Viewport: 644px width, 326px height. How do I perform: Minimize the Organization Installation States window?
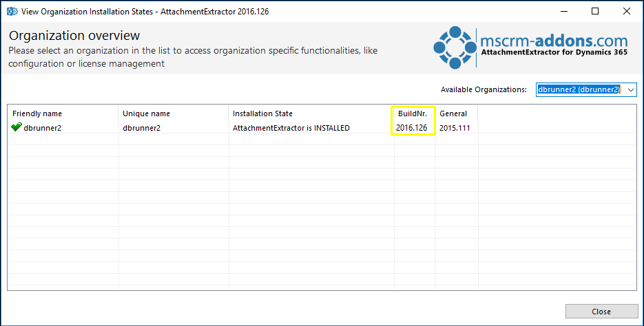coord(563,12)
